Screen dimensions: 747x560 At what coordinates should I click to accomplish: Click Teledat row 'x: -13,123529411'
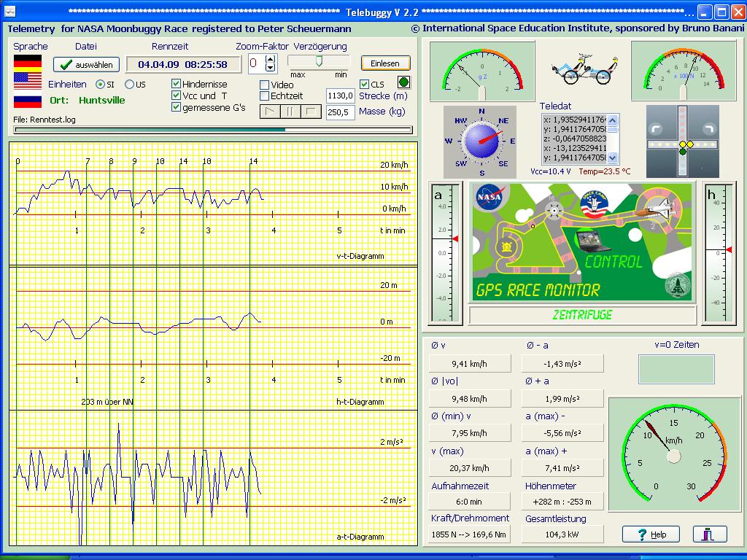pos(575,147)
